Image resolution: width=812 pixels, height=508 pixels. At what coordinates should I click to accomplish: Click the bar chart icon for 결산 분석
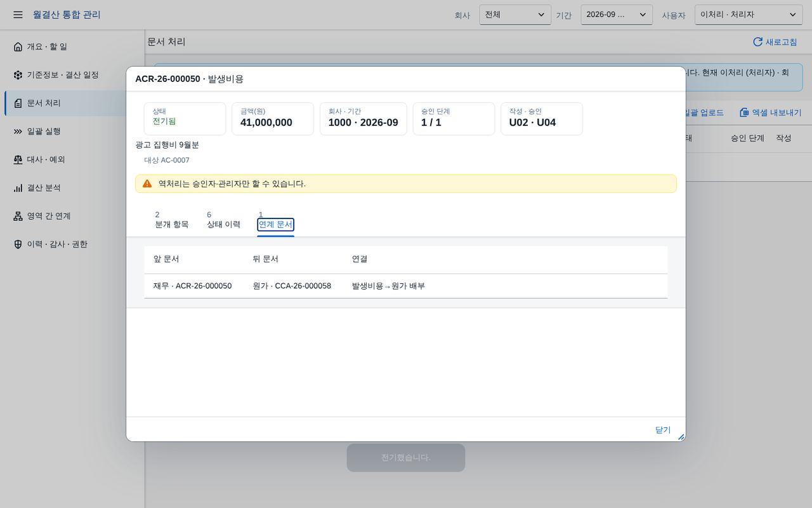pyautogui.click(x=18, y=188)
